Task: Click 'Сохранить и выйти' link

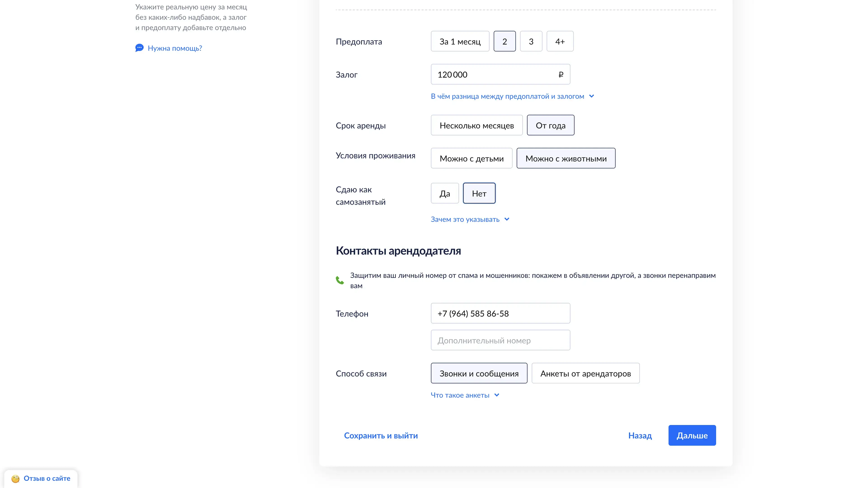Action: 381,435
